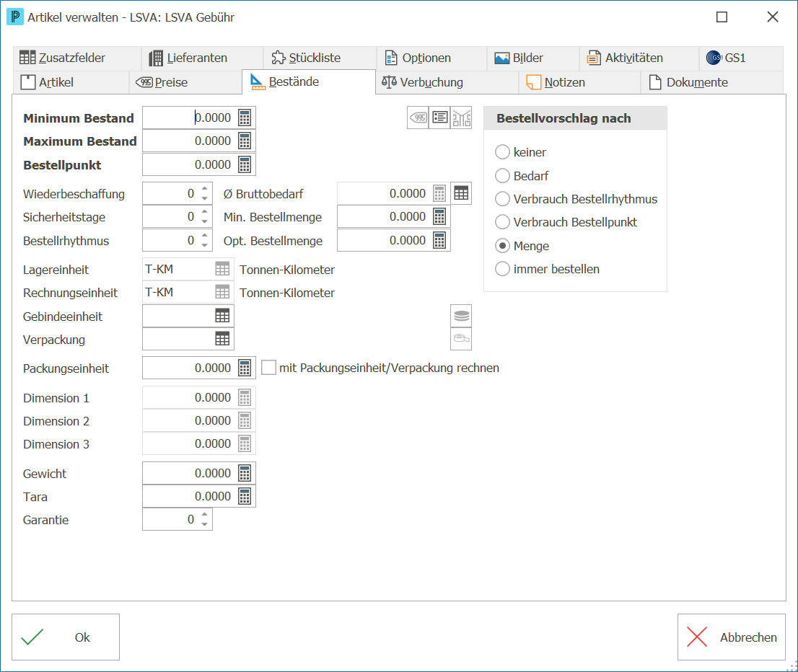Click the tape roll packaging icon
Image resolution: width=798 pixels, height=672 pixels.
pos(461,339)
